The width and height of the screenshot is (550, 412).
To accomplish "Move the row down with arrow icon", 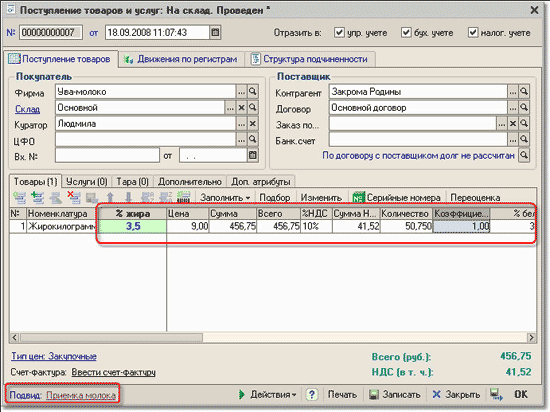I will tap(129, 197).
